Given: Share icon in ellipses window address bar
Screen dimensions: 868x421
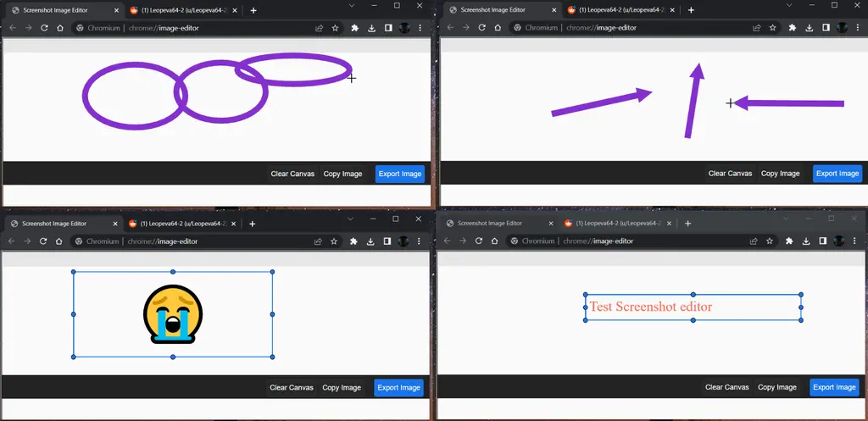Looking at the screenshot, I should [319, 28].
